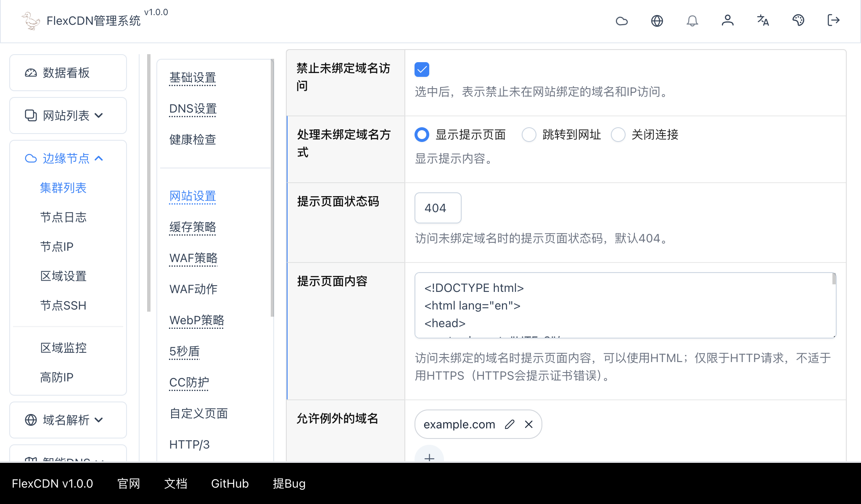Open 集群列表 in the sidebar

[63, 188]
